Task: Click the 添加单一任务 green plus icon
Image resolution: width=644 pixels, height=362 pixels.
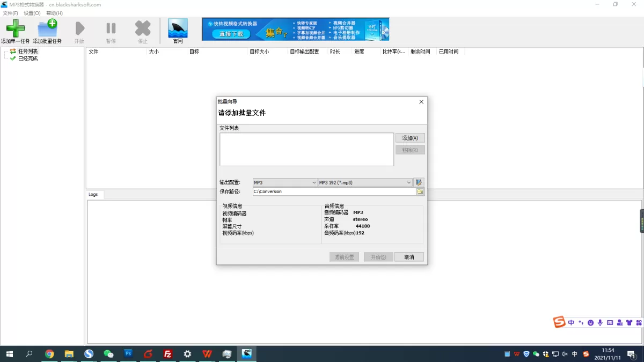Action: (15, 28)
